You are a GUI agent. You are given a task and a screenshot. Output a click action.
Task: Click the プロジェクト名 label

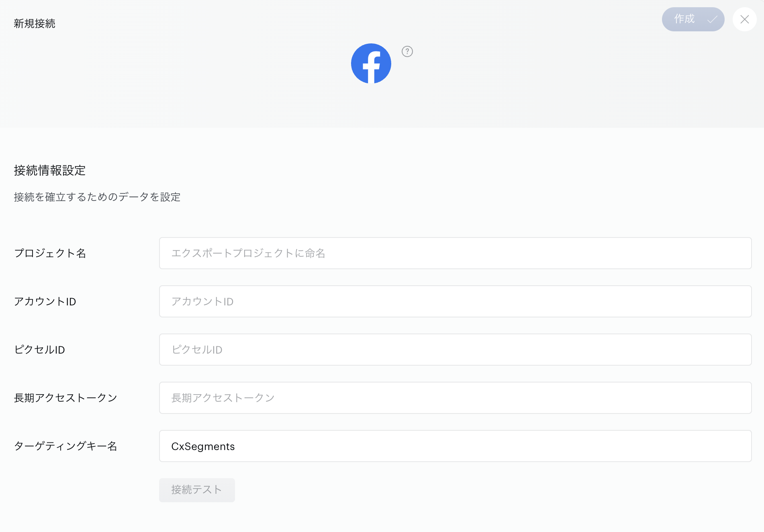[50, 253]
